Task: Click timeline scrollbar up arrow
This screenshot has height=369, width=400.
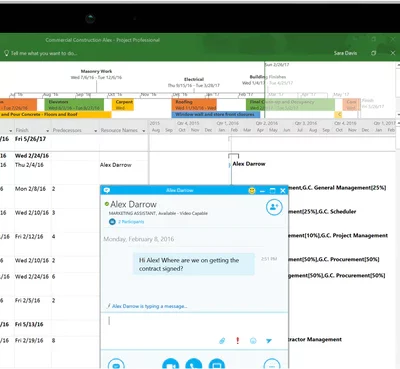Action: point(398,66)
